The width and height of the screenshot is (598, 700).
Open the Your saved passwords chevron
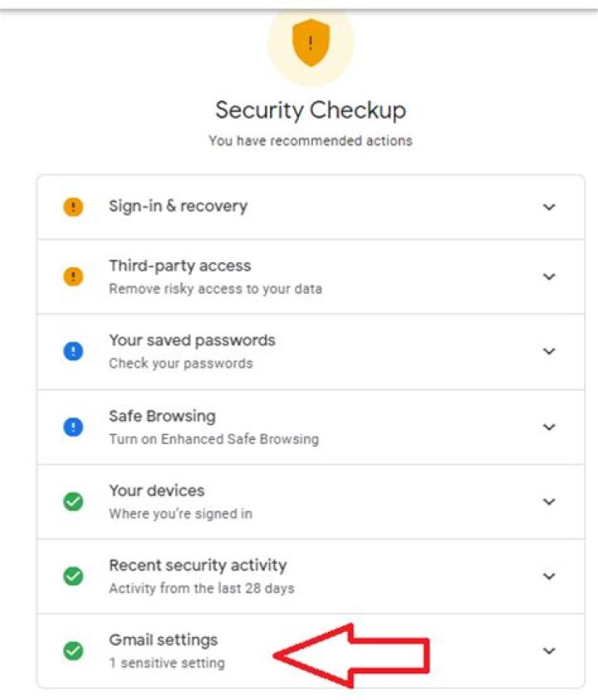(549, 350)
